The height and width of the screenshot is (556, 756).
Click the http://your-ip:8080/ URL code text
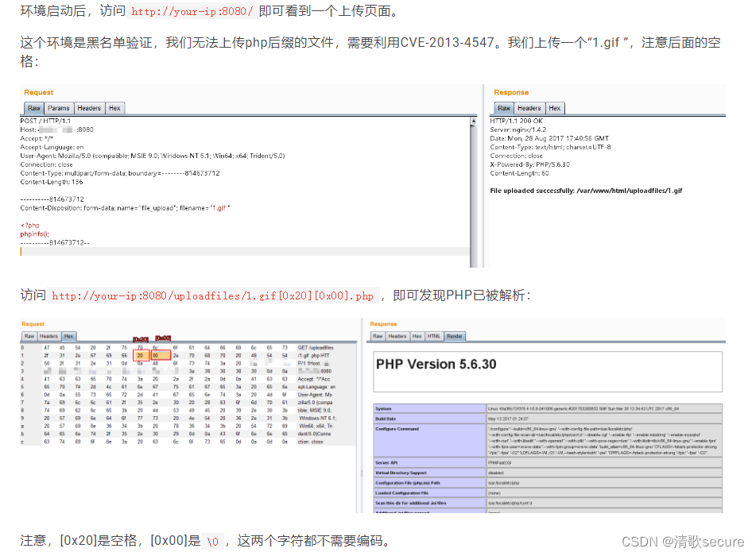[192, 12]
